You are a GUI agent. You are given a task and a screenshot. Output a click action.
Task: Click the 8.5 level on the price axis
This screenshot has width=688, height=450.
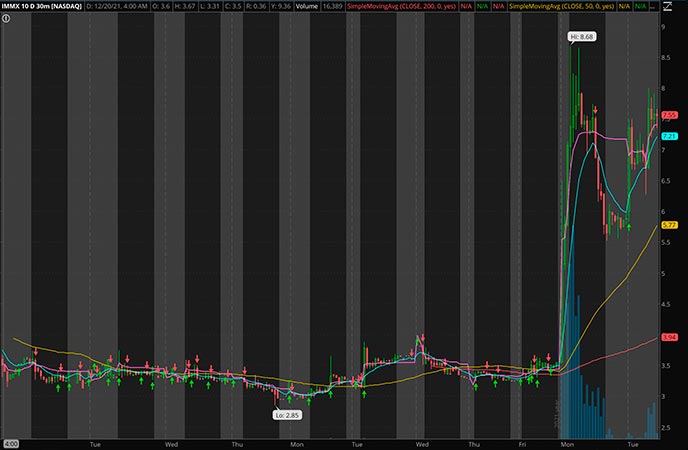(667, 59)
